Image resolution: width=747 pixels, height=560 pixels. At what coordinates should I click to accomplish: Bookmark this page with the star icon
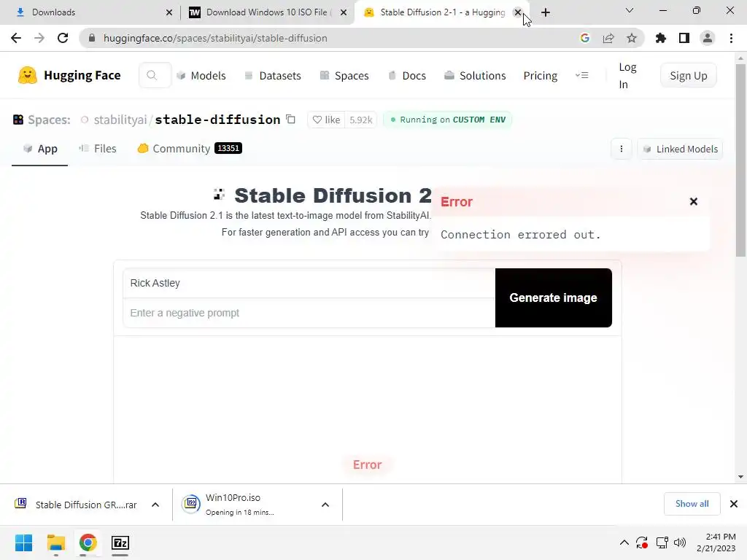click(x=632, y=38)
